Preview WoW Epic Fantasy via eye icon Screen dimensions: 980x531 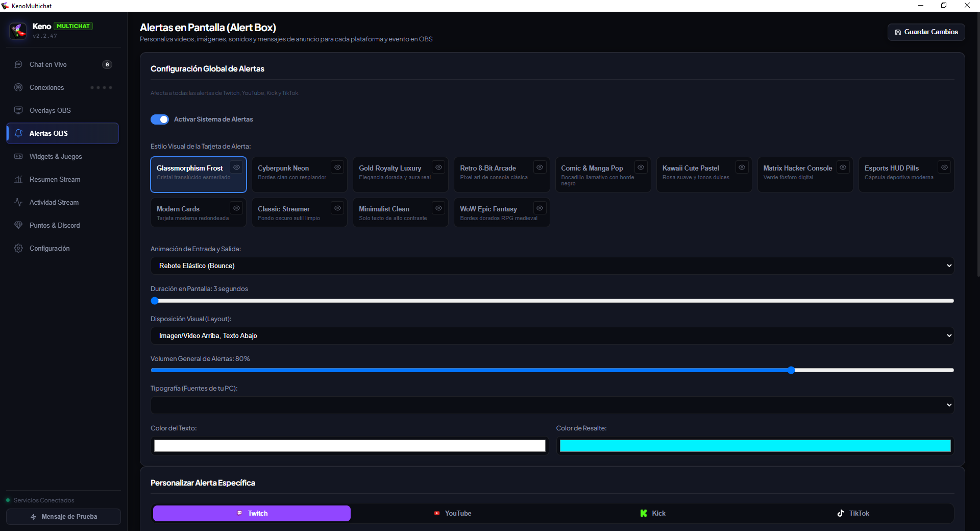[x=540, y=208]
